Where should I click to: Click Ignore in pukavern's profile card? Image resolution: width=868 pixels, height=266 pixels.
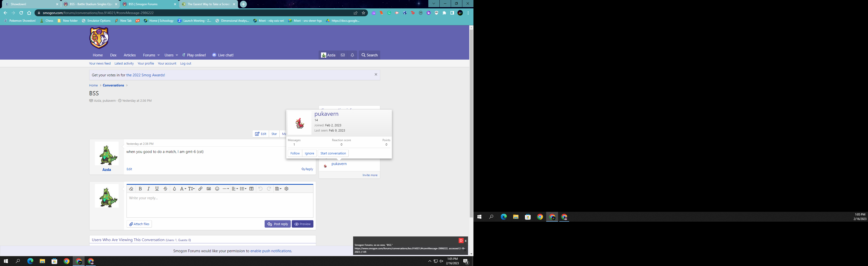click(309, 153)
